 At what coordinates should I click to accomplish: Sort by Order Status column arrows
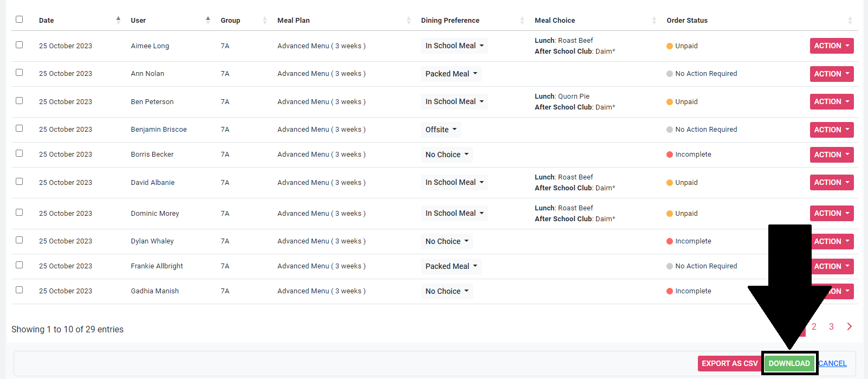coord(850,21)
